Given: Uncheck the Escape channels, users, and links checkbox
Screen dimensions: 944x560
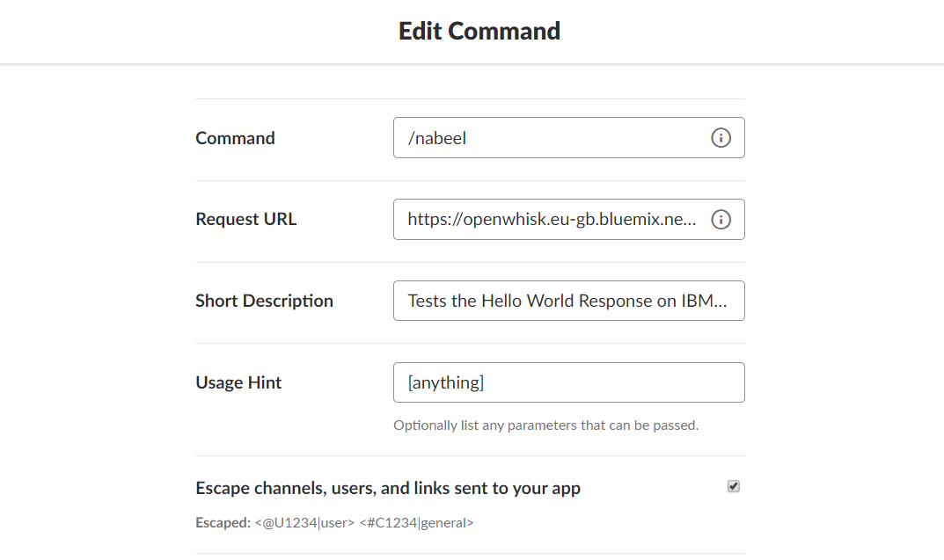Looking at the screenshot, I should click(x=733, y=486).
